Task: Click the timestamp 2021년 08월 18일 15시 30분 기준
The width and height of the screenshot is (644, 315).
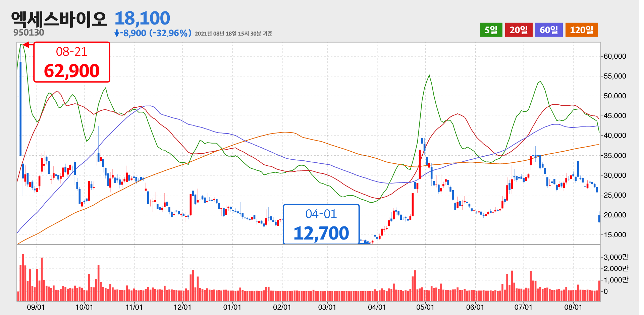Action: 233,34
